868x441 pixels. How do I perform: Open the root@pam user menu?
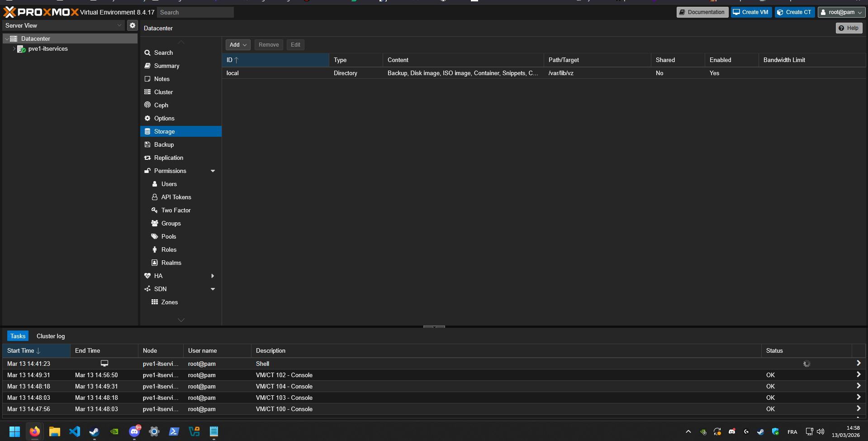(842, 12)
